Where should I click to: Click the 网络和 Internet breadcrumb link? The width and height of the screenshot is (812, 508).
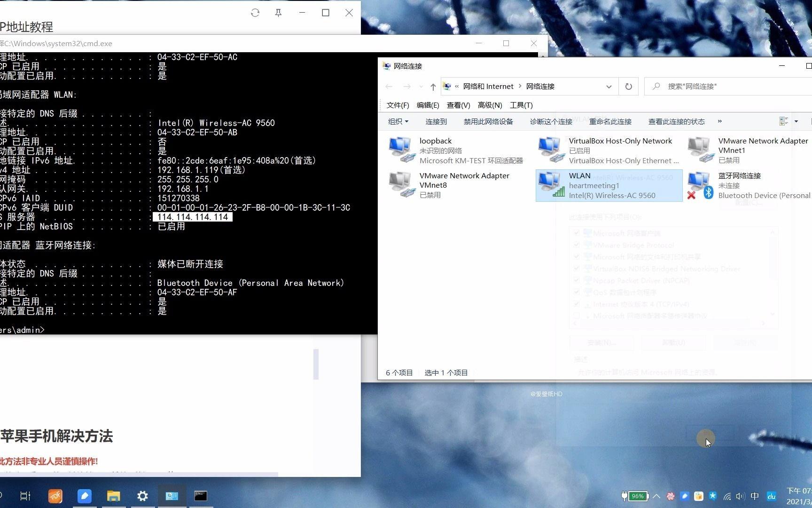click(x=488, y=87)
